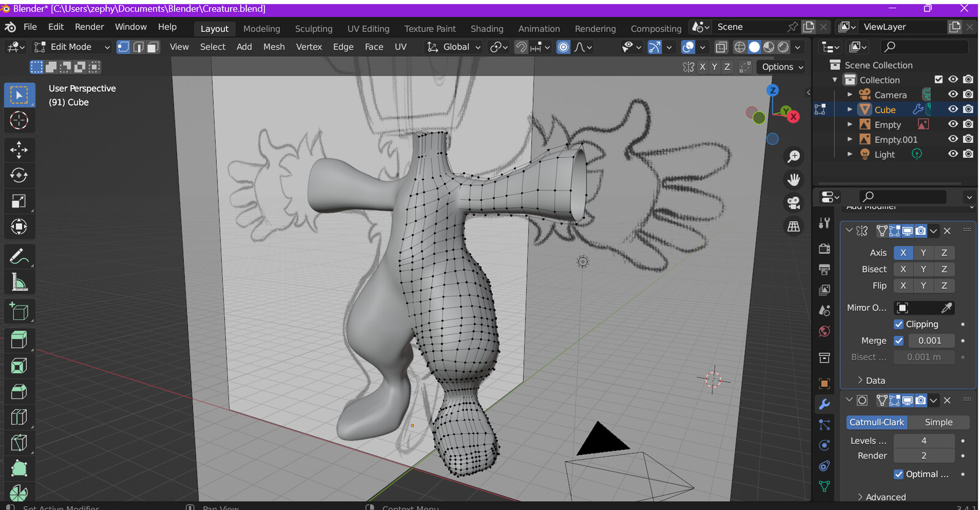Select the Extrude Region tool
Screen dimensions: 980x510
[x=19, y=340]
